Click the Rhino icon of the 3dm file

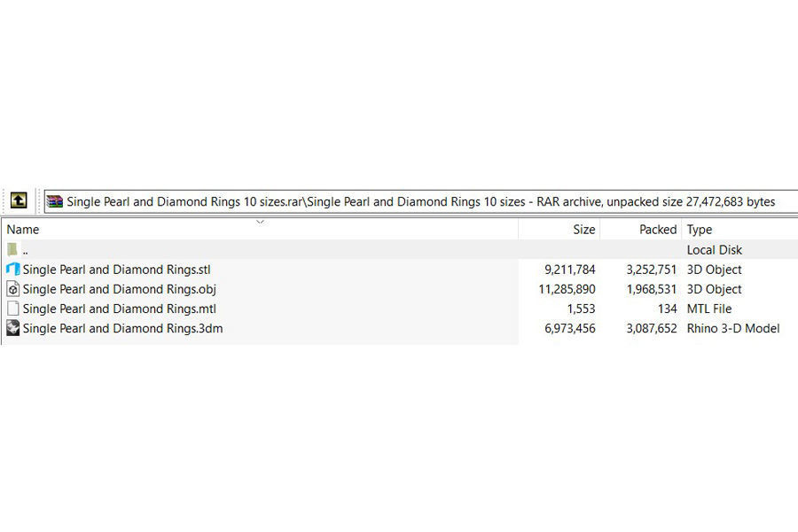[x=12, y=328]
